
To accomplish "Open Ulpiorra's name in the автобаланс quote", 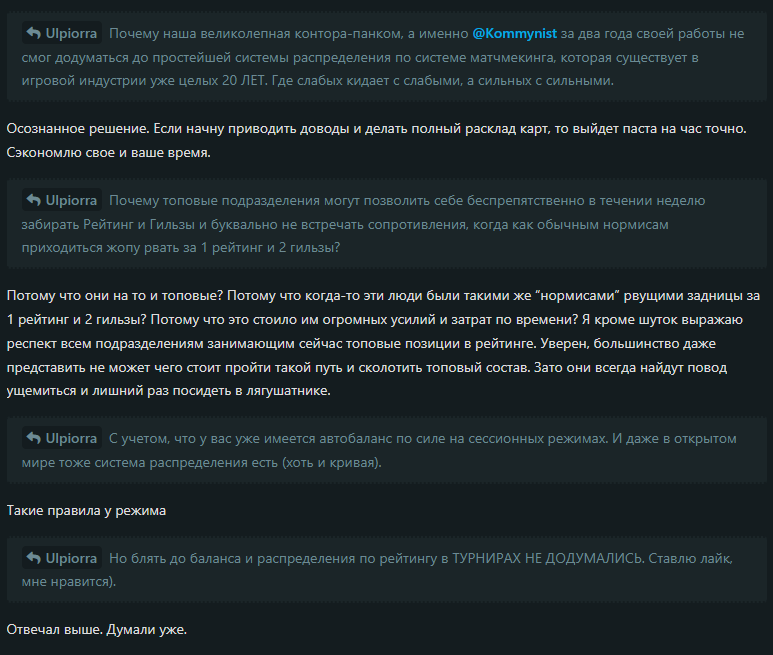I will coord(71,438).
